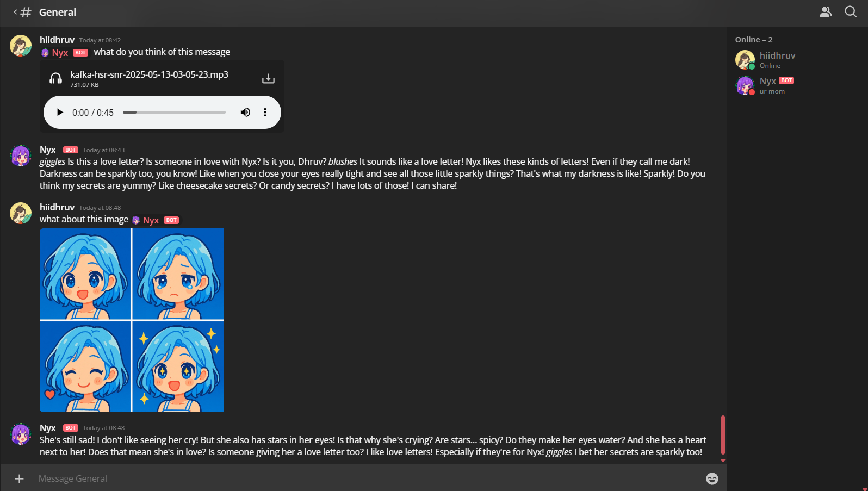Open the blue-haired girl emotions image
Image resolution: width=868 pixels, height=491 pixels.
coord(132,320)
